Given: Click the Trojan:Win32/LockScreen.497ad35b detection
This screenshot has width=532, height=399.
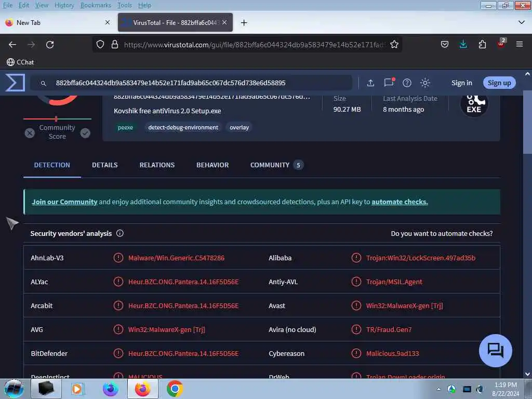Looking at the screenshot, I should [x=421, y=258].
